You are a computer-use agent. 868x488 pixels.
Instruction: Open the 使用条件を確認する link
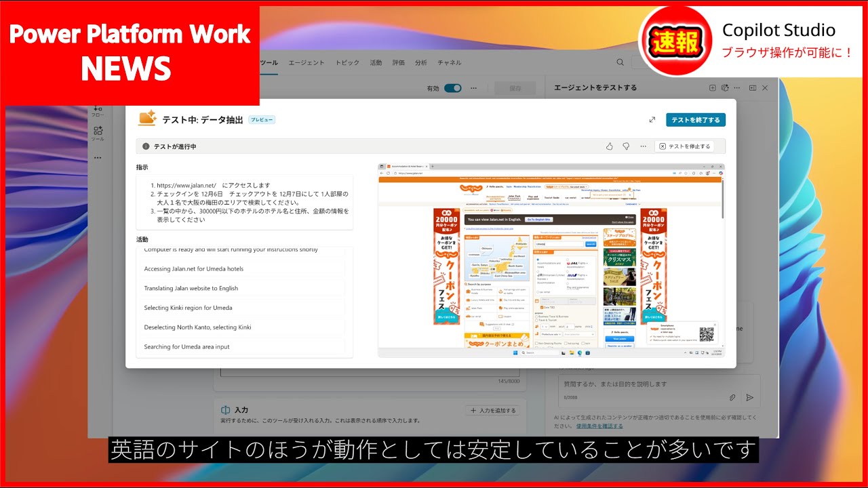click(x=599, y=426)
